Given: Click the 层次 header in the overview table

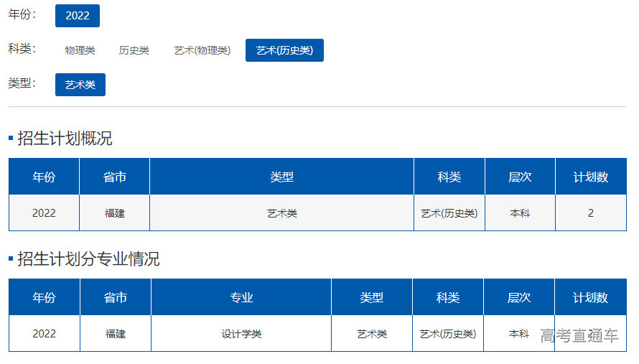Looking at the screenshot, I should 520,177.
